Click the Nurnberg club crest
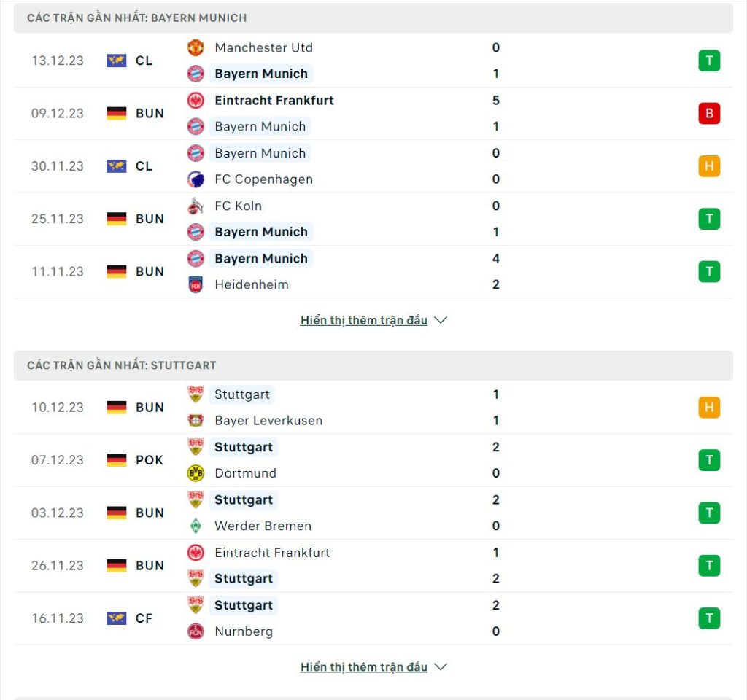The width and height of the screenshot is (747, 700). tap(196, 631)
